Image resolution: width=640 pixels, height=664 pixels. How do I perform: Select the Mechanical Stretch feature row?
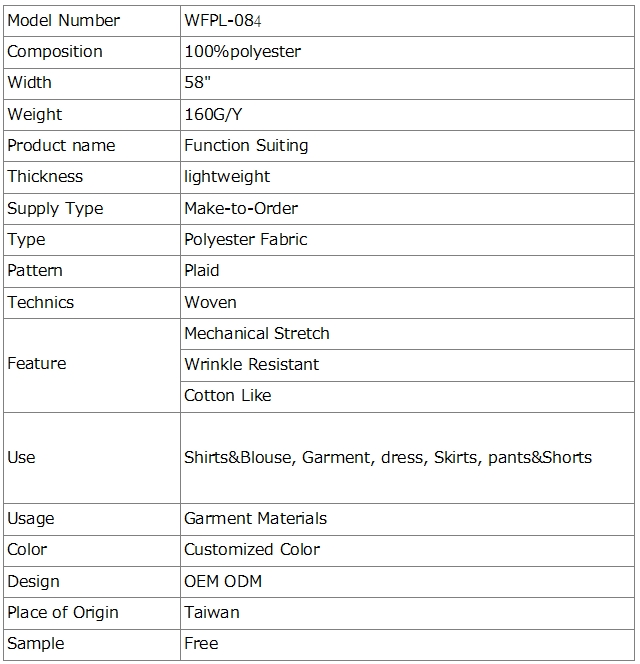point(257,333)
